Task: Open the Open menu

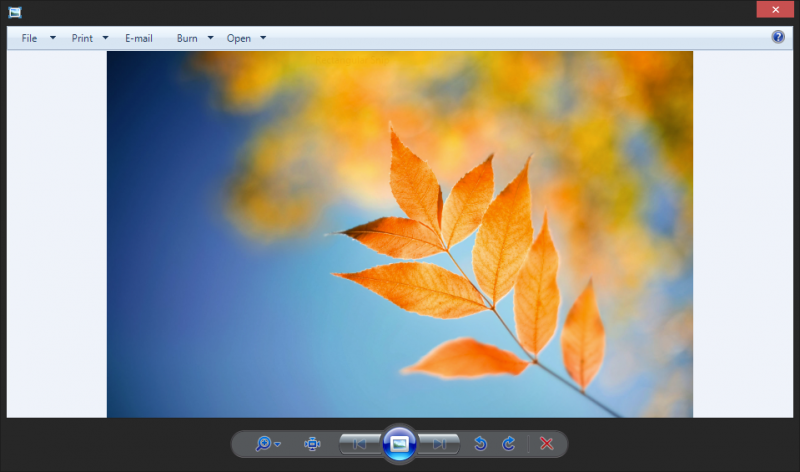Action: 239,38
